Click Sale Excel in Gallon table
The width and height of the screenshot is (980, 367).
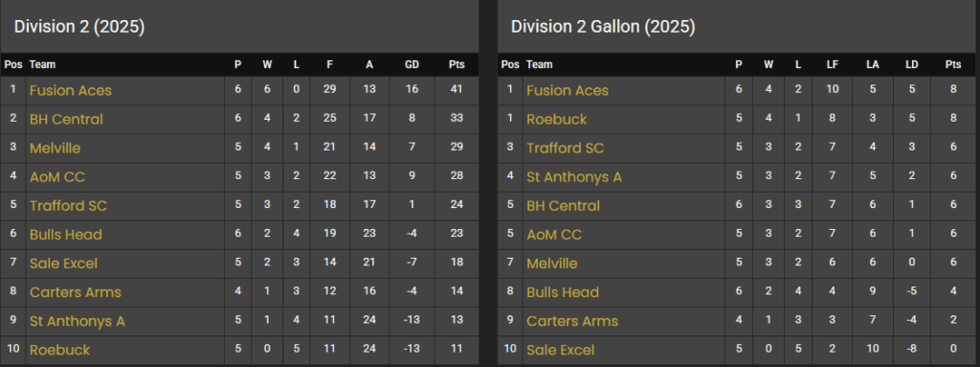point(561,350)
